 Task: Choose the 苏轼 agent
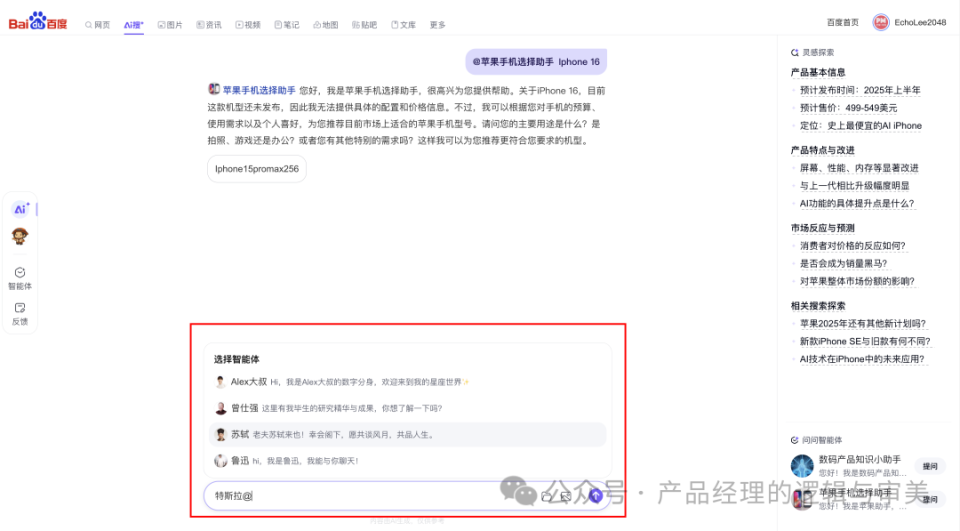(x=407, y=435)
